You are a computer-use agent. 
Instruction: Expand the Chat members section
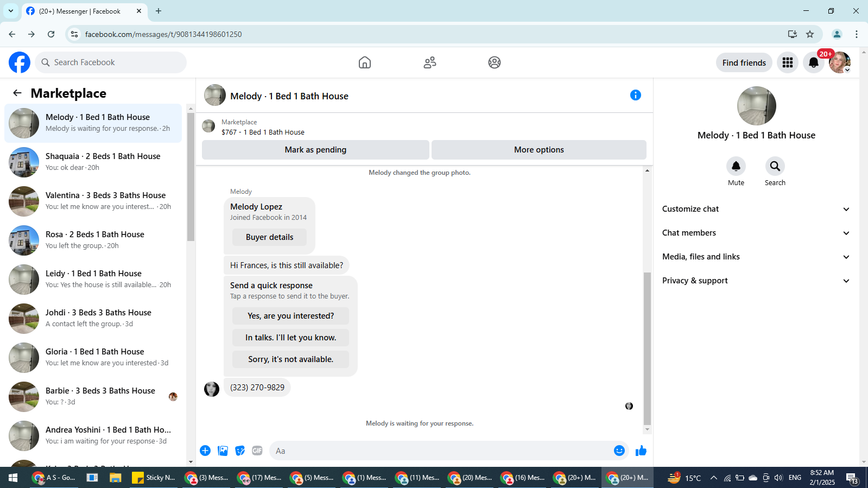(x=756, y=233)
